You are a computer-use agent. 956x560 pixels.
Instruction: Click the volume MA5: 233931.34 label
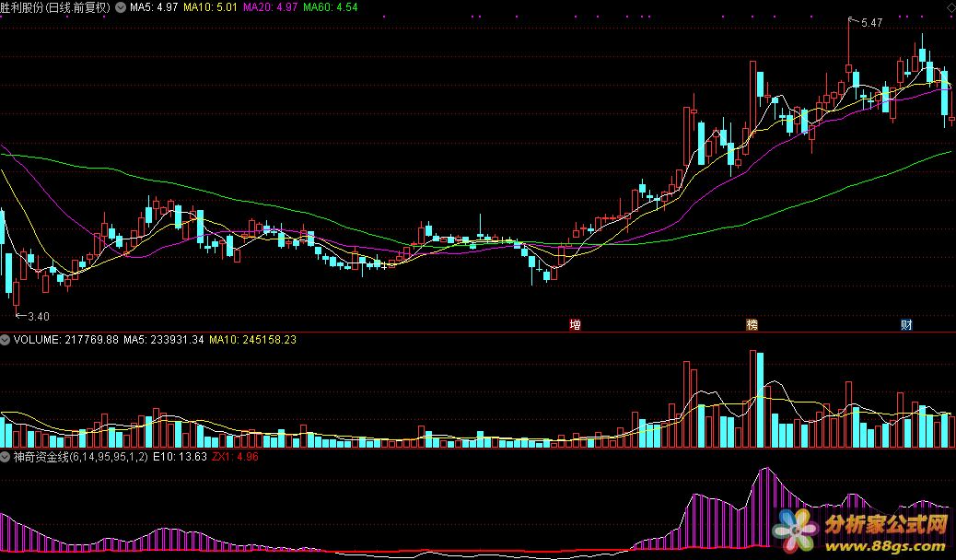coord(163,340)
